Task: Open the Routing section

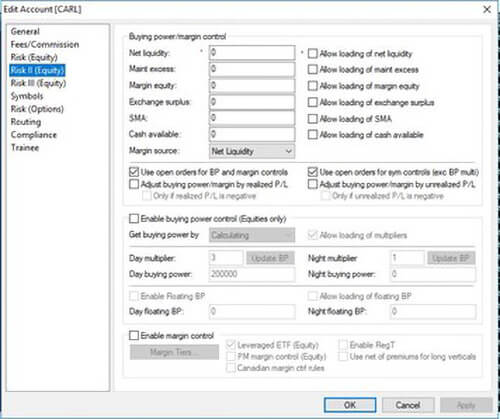Action: click(26, 122)
